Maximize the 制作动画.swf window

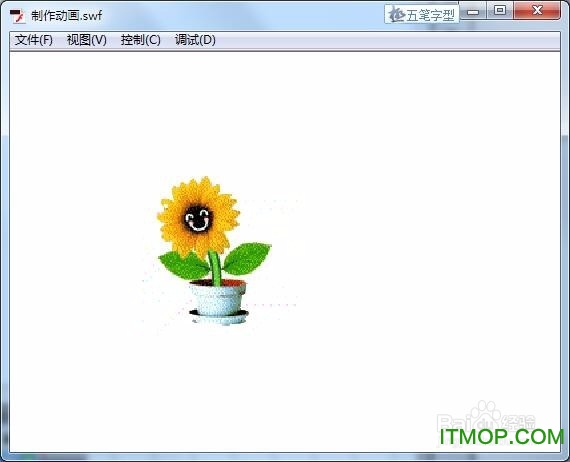(x=500, y=11)
